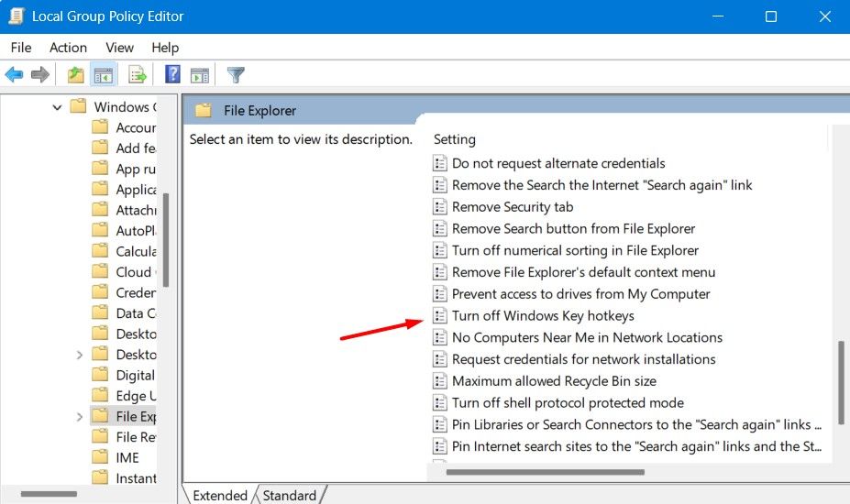850x504 pixels.
Task: Select the Accoun folder in tree
Action: [136, 127]
